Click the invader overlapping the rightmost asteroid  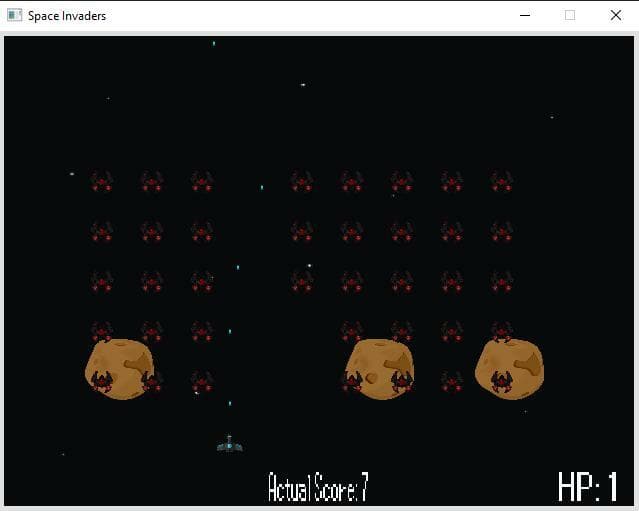coord(501,382)
